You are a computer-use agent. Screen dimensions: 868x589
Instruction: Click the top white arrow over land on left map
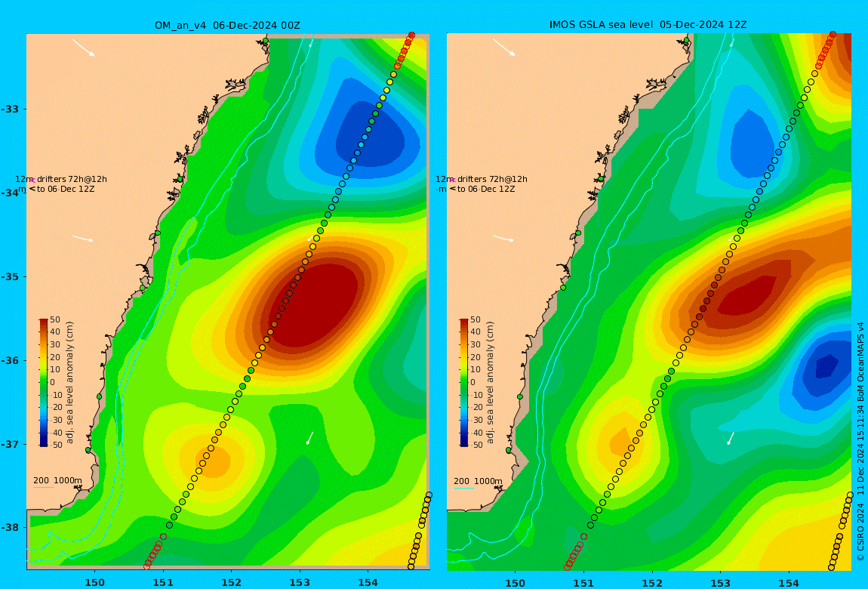(84, 48)
